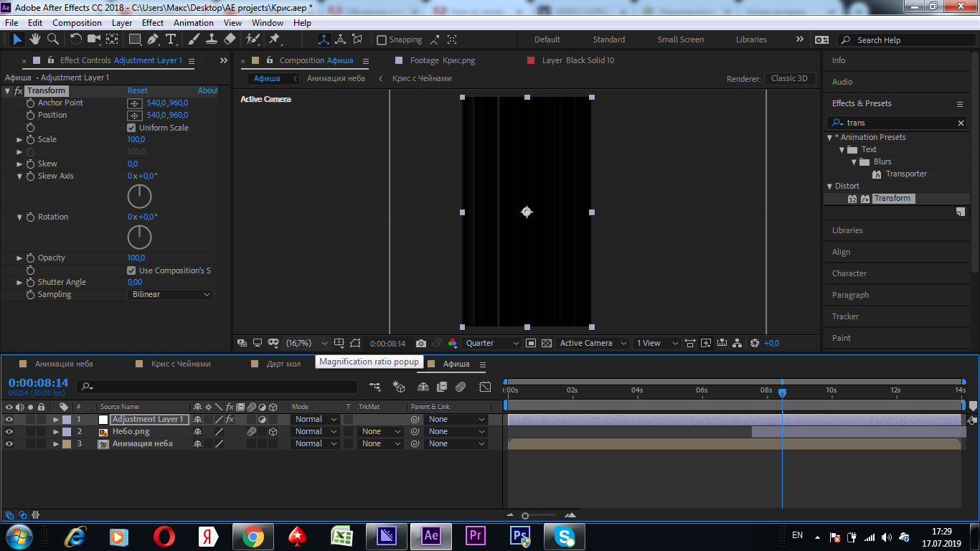Viewport: 980px width, 551px height.
Task: Open composition mini-flowchart in timeline
Action: pos(374,387)
